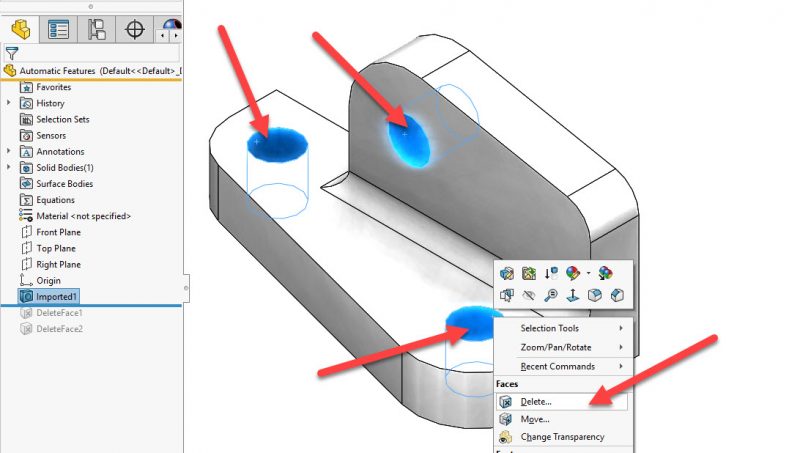
Task: Click the Appearances color ball icon
Action: (x=572, y=272)
